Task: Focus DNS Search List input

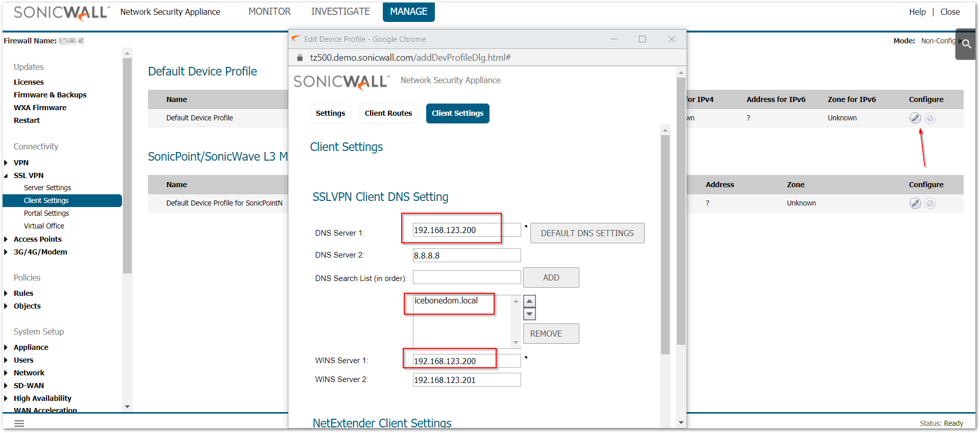Action: click(x=467, y=277)
